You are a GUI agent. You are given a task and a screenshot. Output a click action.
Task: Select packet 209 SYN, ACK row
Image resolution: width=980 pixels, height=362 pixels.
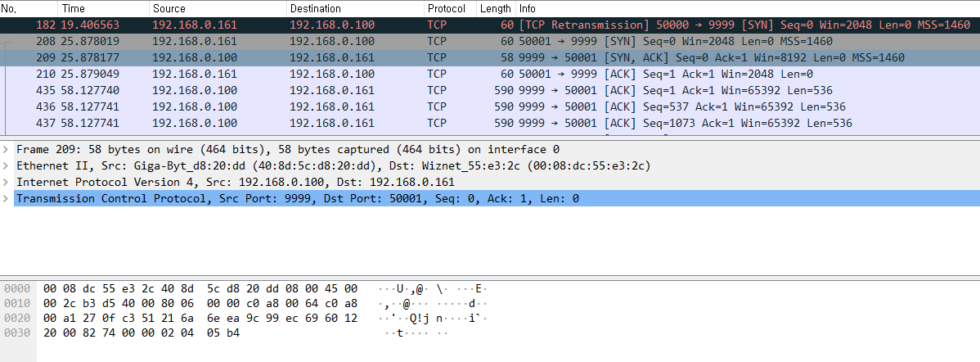click(x=490, y=57)
